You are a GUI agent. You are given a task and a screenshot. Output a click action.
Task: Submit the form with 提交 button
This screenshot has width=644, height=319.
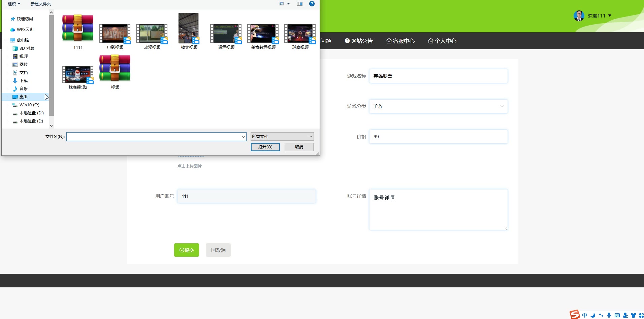point(187,250)
